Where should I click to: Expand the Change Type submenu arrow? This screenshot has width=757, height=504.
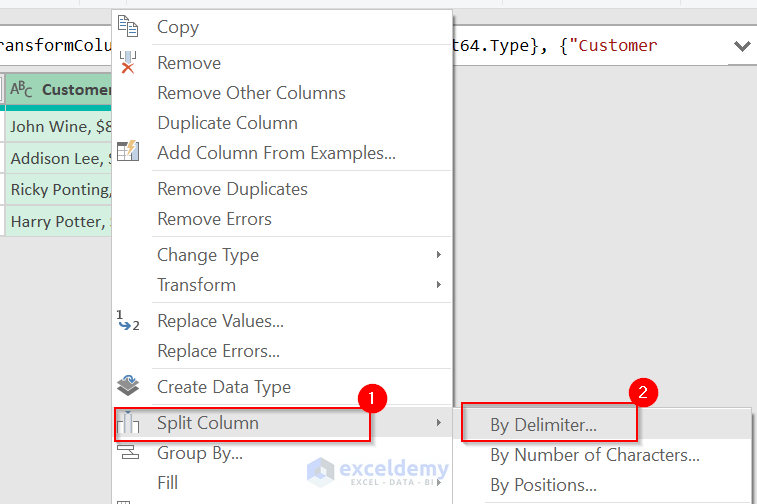[438, 254]
